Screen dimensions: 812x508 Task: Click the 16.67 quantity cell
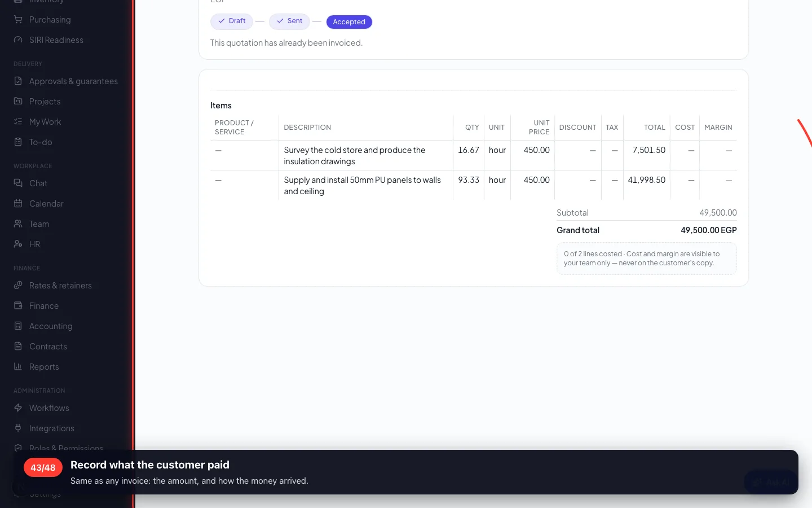click(x=469, y=150)
